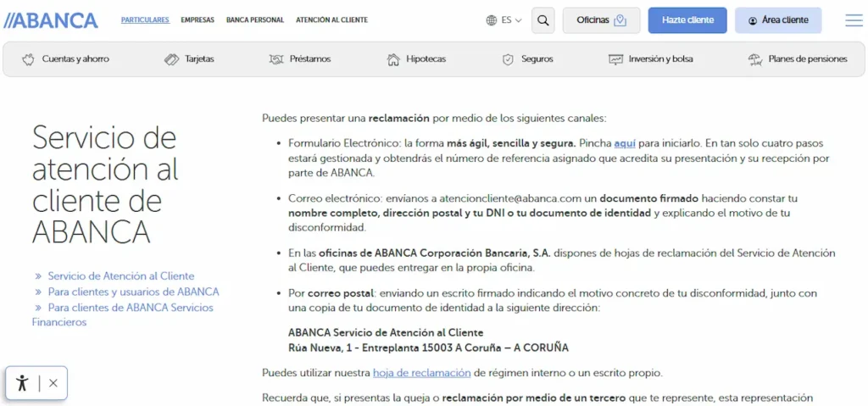Click 'oficinas de ABANCA Corporación Bancaria, S.A.' text
The height and width of the screenshot is (406, 868).
pos(435,253)
